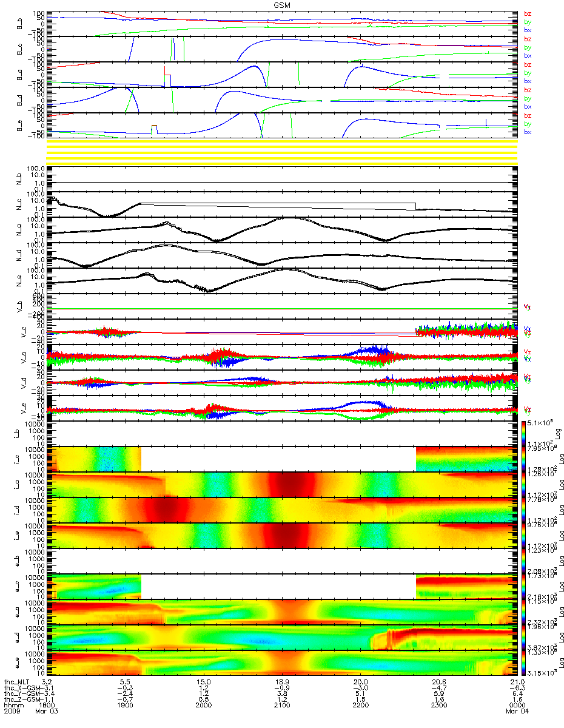
Task: Click the thc_MLT row label
Action: [x=18, y=683]
